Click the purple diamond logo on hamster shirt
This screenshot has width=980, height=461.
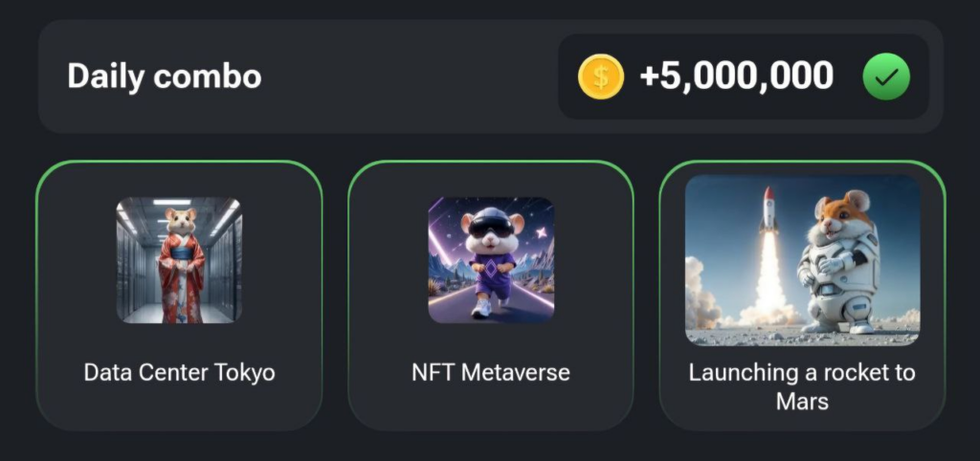(x=492, y=268)
